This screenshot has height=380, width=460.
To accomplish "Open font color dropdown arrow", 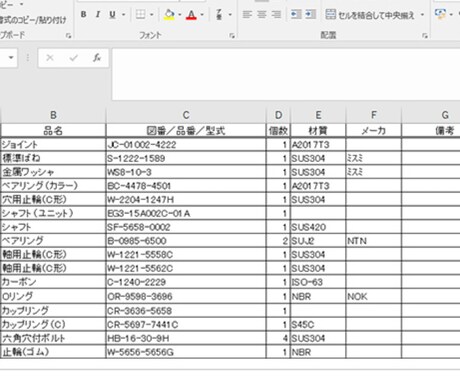I will (202, 15).
